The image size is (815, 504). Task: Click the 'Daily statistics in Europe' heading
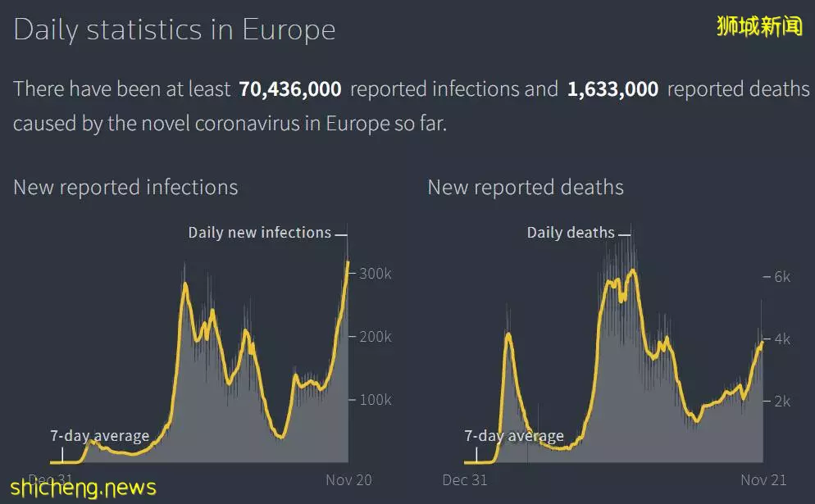(174, 30)
